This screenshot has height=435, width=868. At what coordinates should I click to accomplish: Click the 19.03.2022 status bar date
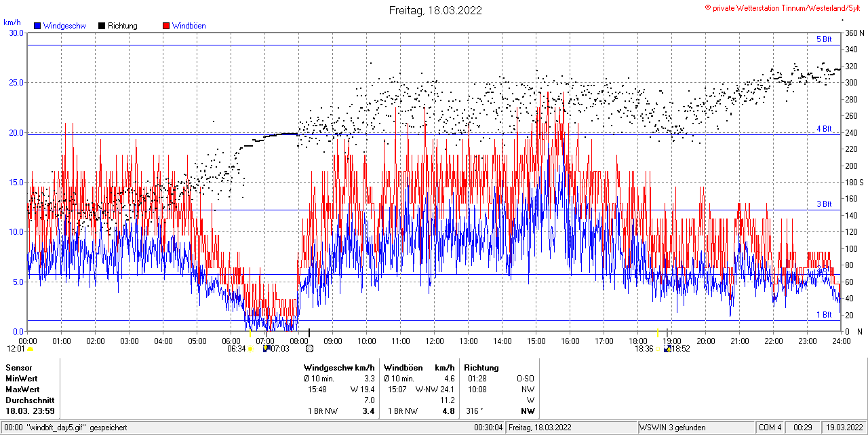[x=844, y=428]
